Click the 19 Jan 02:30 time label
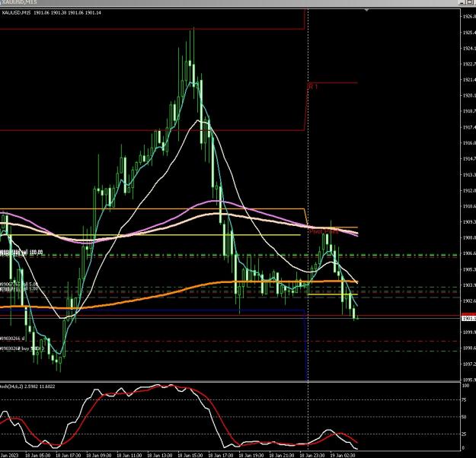 343,455
